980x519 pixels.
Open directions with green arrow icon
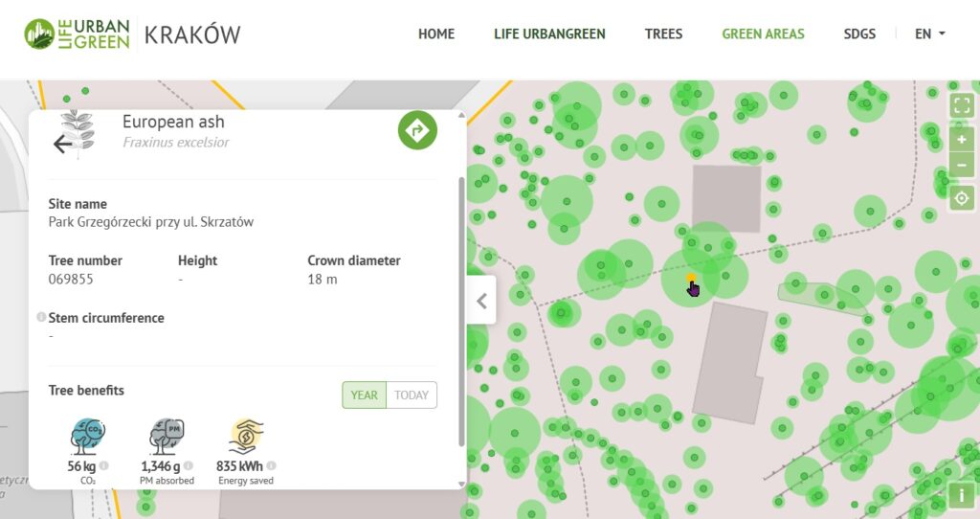(x=417, y=131)
